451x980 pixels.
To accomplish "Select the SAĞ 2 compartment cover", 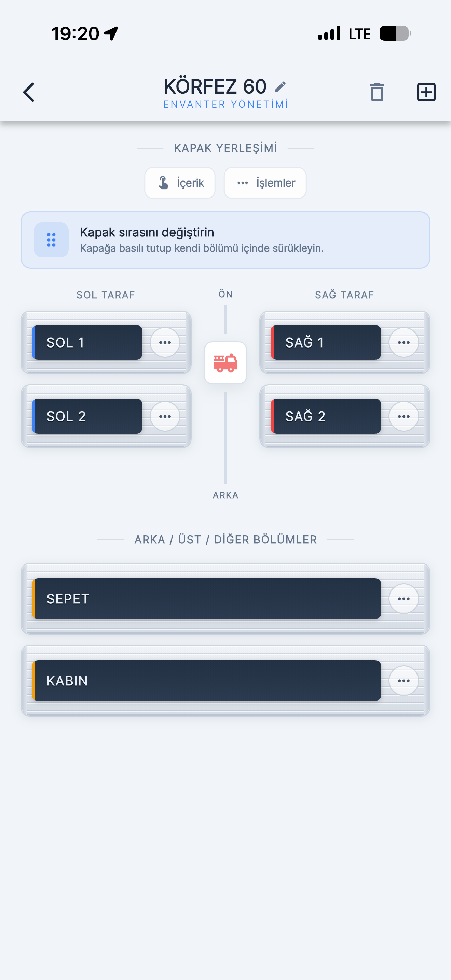I will (326, 416).
